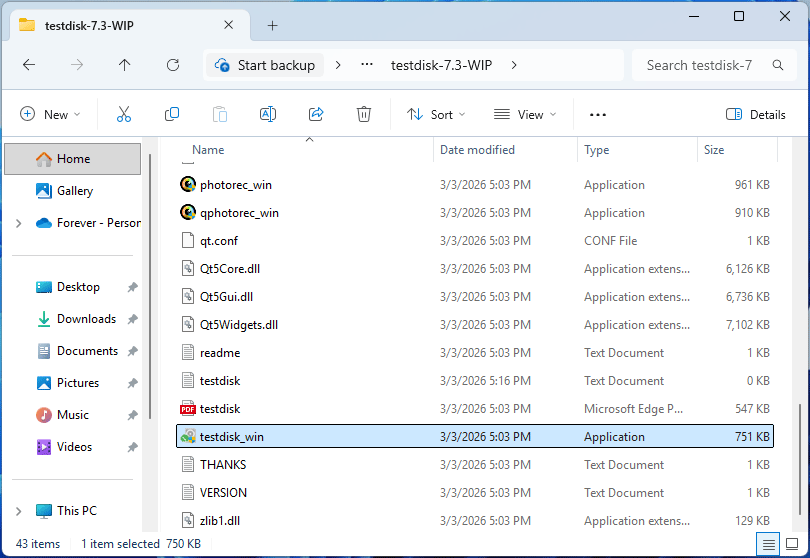The width and height of the screenshot is (810, 558).
Task: Select the testdisk PDF file icon
Action: point(188,408)
